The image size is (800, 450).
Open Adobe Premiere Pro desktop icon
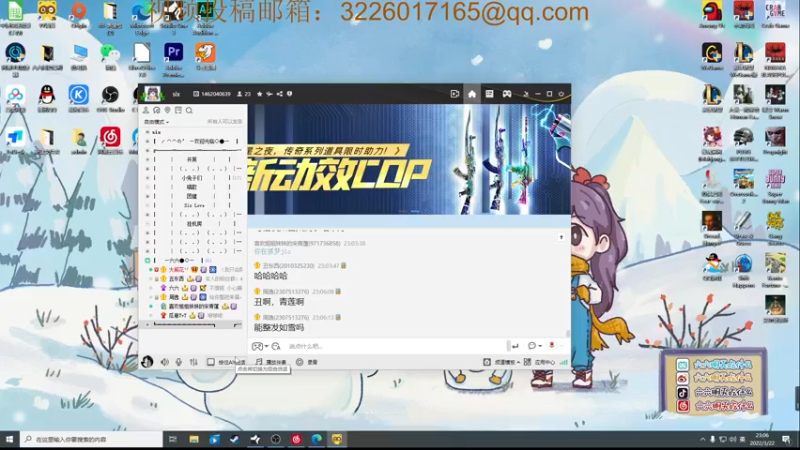[x=173, y=59]
